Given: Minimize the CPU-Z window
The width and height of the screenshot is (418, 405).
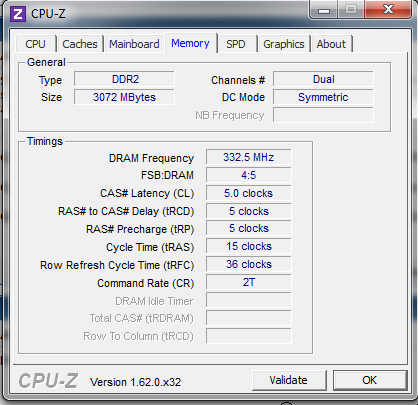Looking at the screenshot, I should click(324, 9).
